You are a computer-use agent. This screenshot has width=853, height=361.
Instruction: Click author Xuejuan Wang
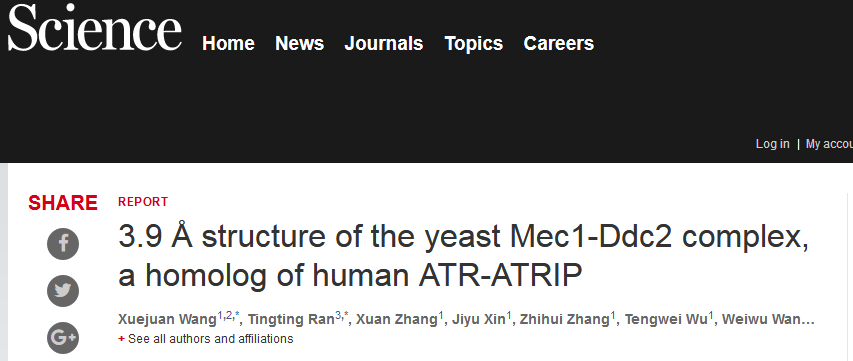(168, 319)
